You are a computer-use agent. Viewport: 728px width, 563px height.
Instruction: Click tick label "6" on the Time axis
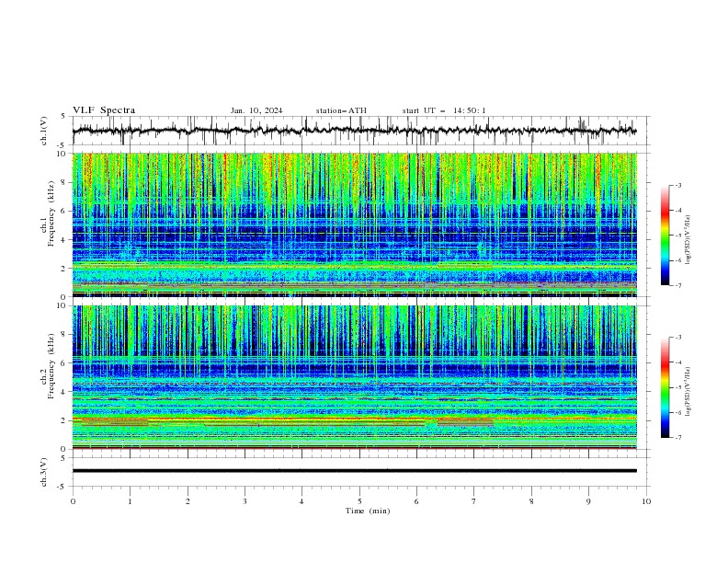[x=416, y=501]
